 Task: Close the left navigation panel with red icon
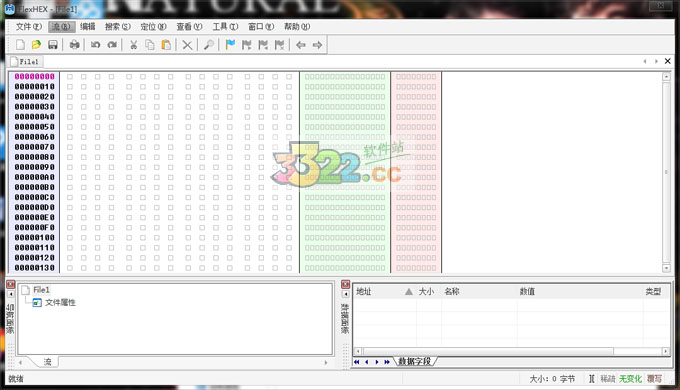pyautogui.click(x=10, y=285)
